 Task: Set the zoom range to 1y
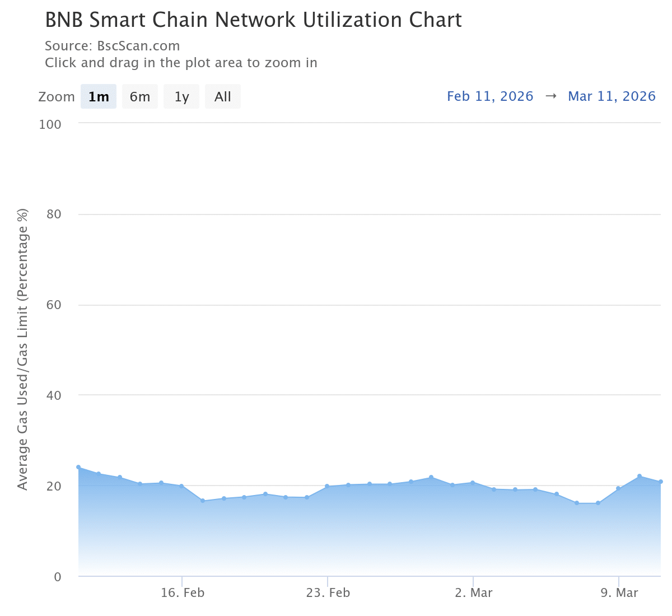click(181, 97)
